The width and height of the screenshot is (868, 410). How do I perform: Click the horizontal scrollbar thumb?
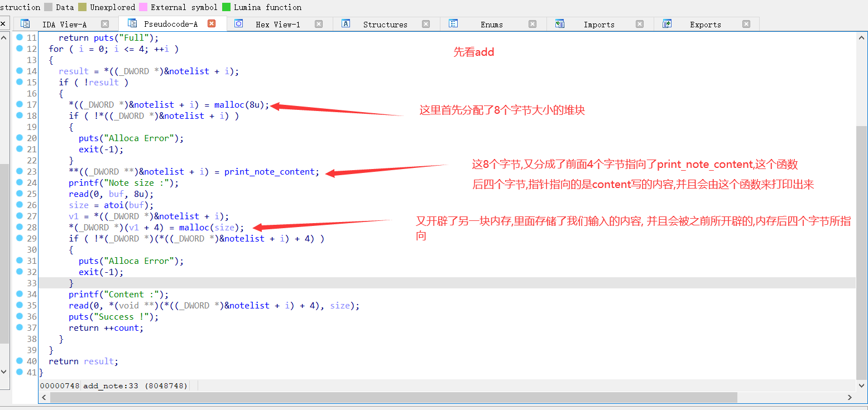click(394, 397)
